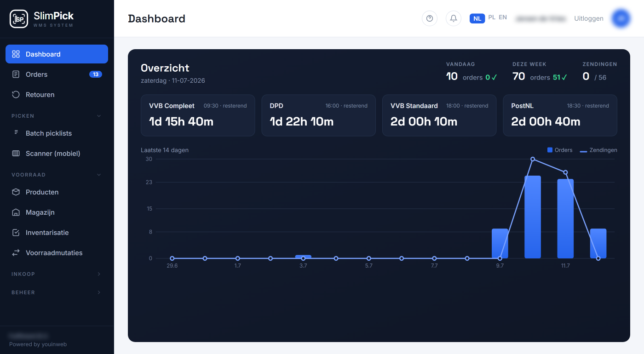Expand the INKOOP section chevron
644x354 pixels.
click(x=99, y=274)
